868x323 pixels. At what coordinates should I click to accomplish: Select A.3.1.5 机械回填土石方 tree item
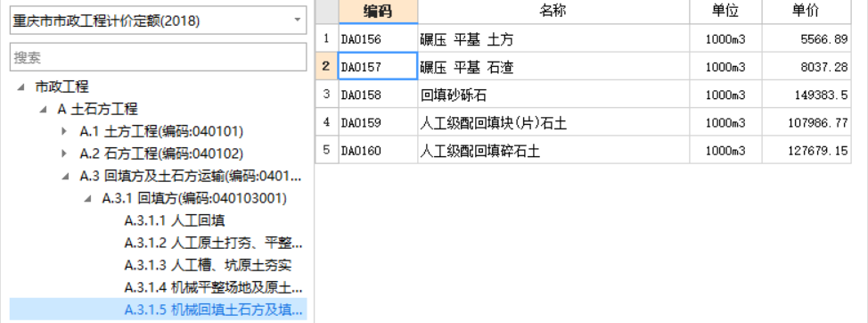click(213, 310)
